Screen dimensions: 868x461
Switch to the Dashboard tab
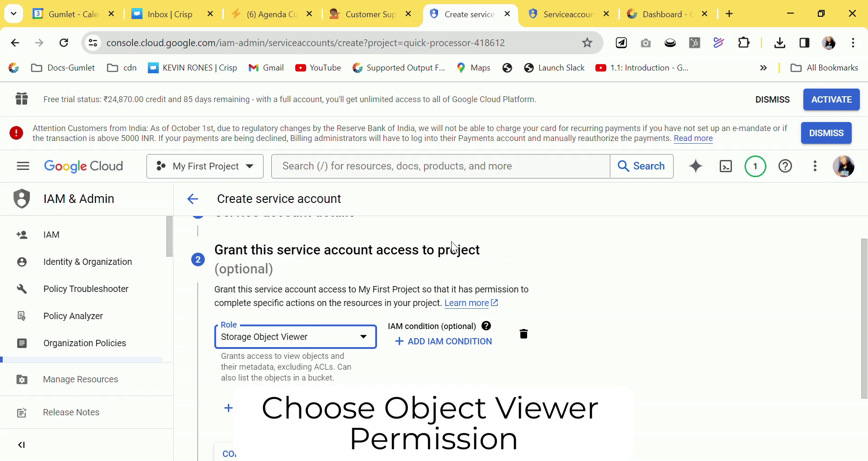pyautogui.click(x=668, y=14)
